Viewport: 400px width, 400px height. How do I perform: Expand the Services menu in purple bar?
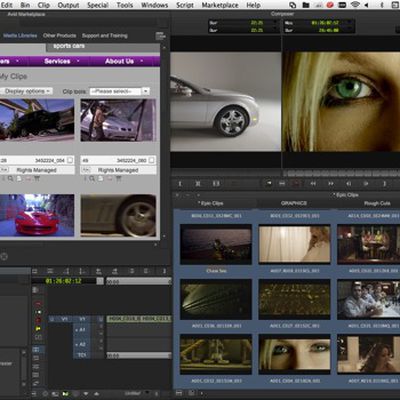click(61, 61)
